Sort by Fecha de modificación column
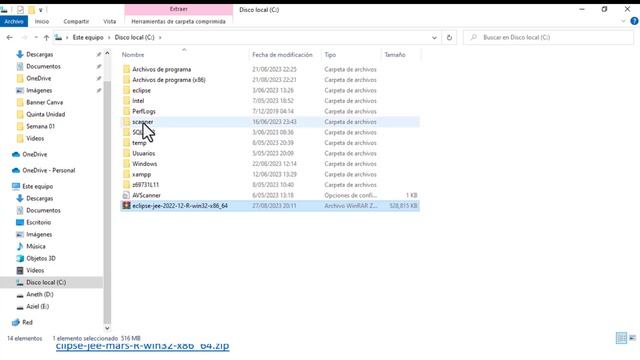The height and width of the screenshot is (360, 640). (x=282, y=55)
